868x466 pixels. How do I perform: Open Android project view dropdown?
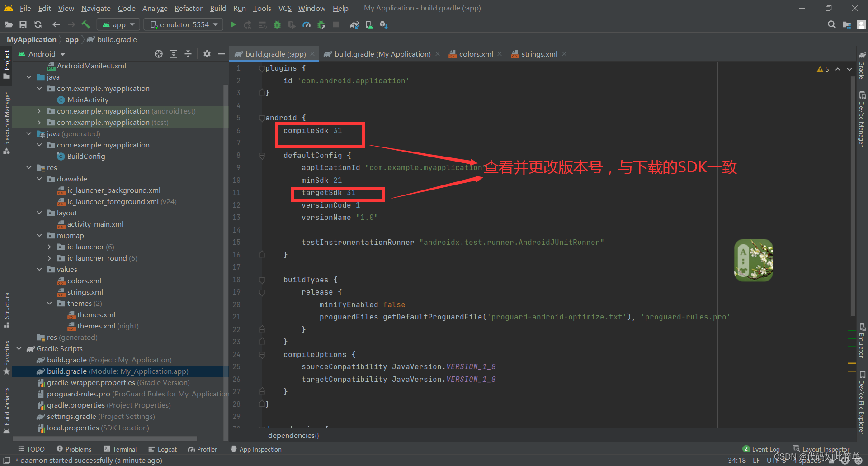[x=42, y=54]
